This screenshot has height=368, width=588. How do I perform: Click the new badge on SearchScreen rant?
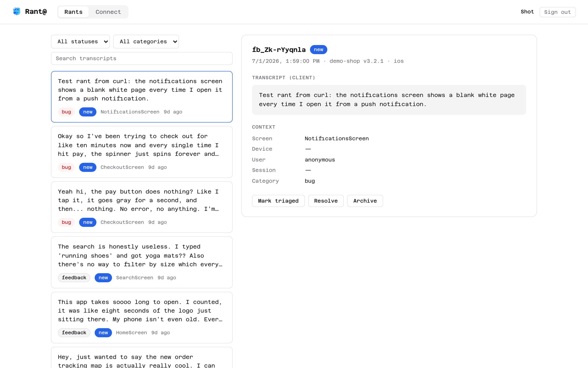103,278
